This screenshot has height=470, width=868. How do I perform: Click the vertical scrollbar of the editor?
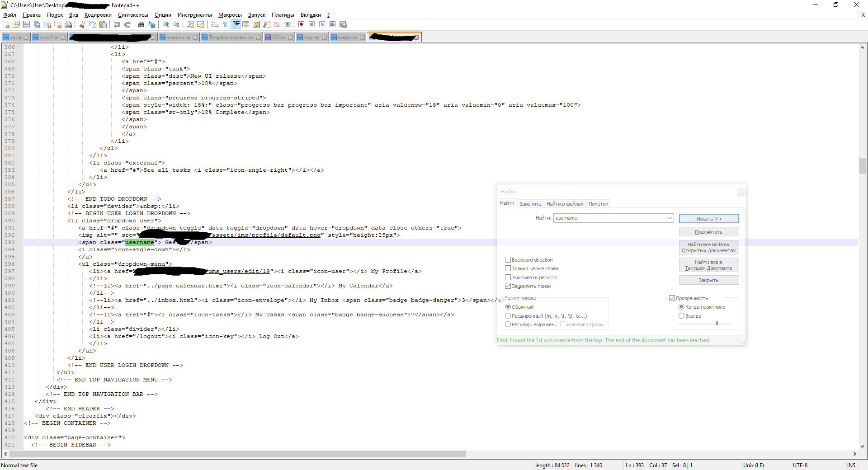(863, 165)
